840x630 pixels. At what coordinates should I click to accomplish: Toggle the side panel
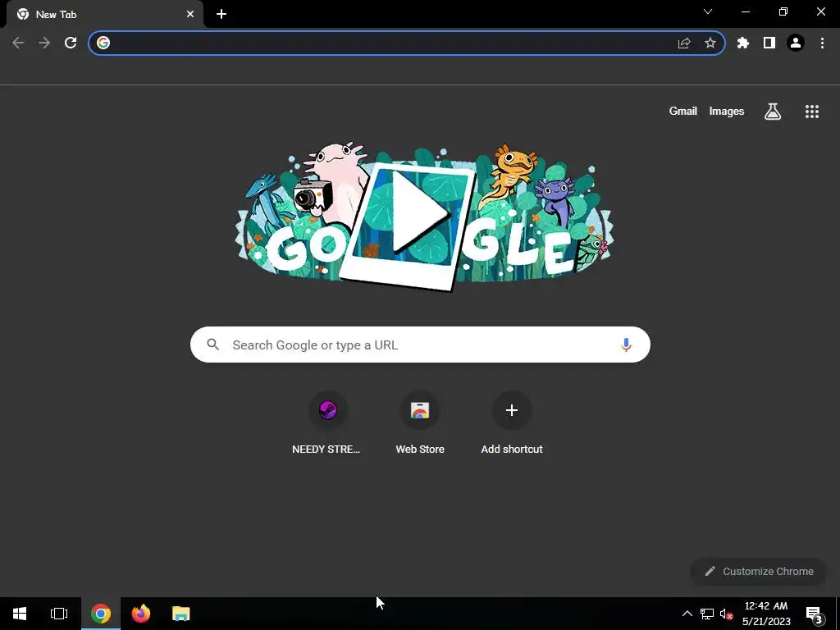769,43
